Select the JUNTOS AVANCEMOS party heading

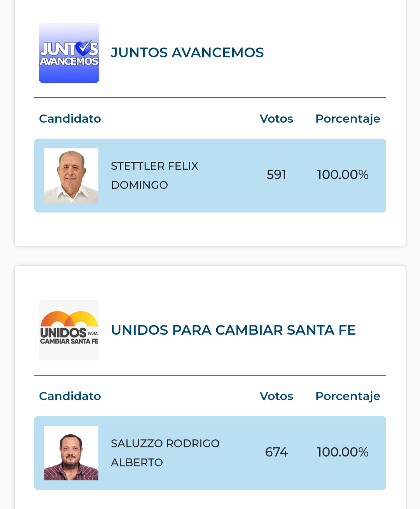click(x=187, y=53)
